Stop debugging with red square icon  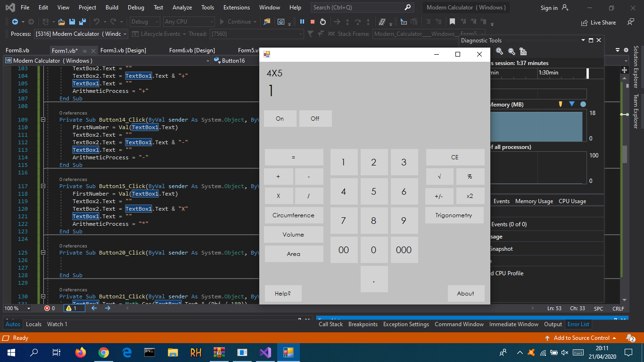(x=313, y=22)
